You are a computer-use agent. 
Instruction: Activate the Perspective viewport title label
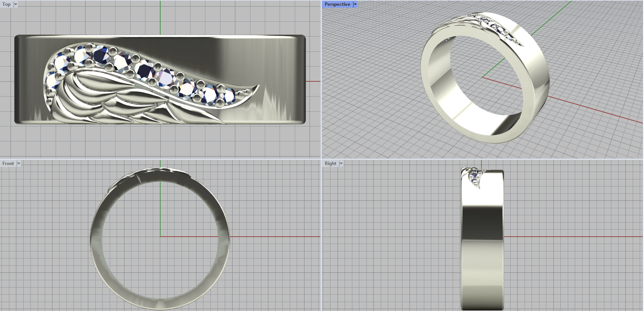pyautogui.click(x=337, y=4)
